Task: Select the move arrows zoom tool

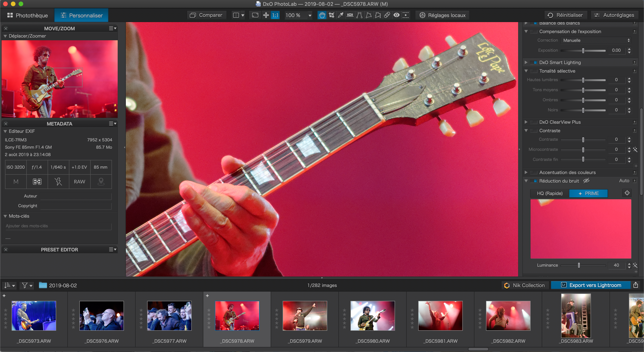Action: tap(266, 15)
